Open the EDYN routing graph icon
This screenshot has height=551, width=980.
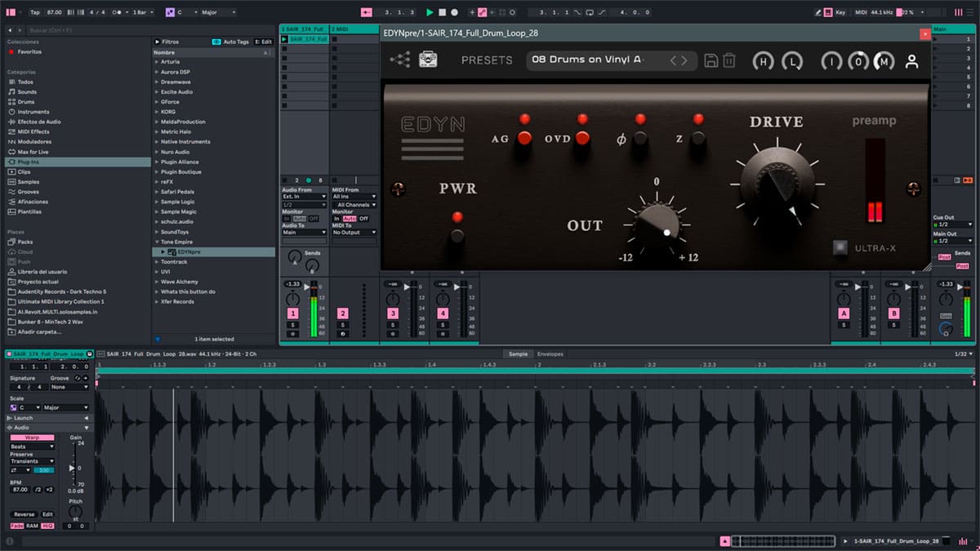click(400, 60)
